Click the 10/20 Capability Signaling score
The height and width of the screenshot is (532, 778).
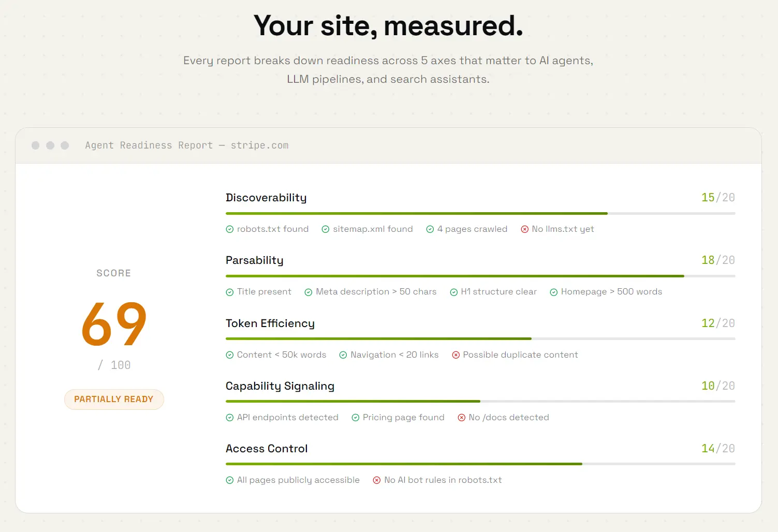click(718, 386)
